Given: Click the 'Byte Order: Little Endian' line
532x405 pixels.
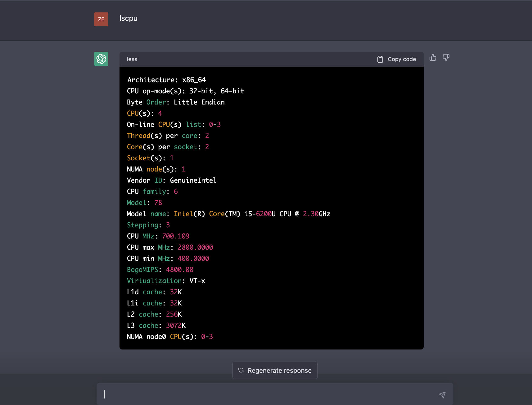Looking at the screenshot, I should (176, 102).
